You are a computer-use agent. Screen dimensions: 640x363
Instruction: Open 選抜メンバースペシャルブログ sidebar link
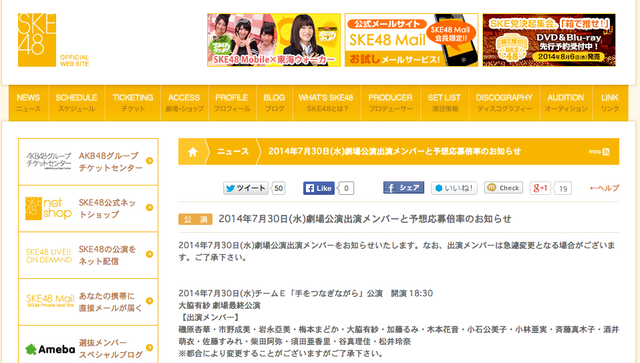pyautogui.click(x=110, y=348)
